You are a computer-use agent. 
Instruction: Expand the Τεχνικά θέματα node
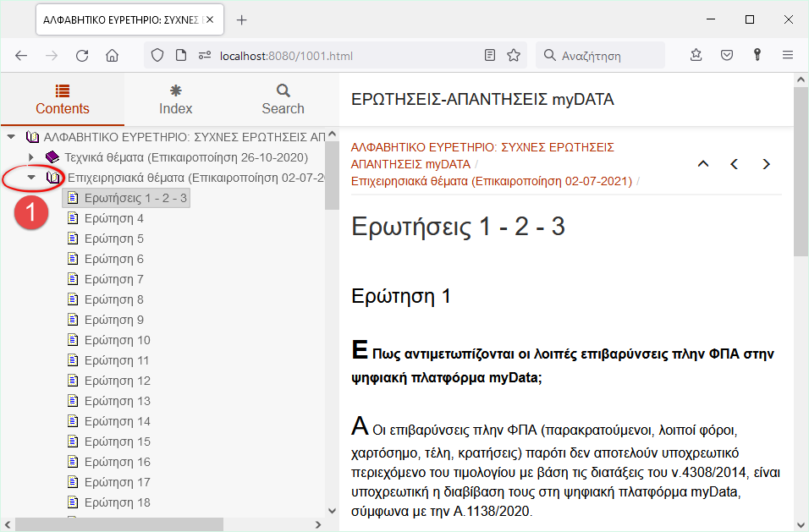pyautogui.click(x=31, y=157)
